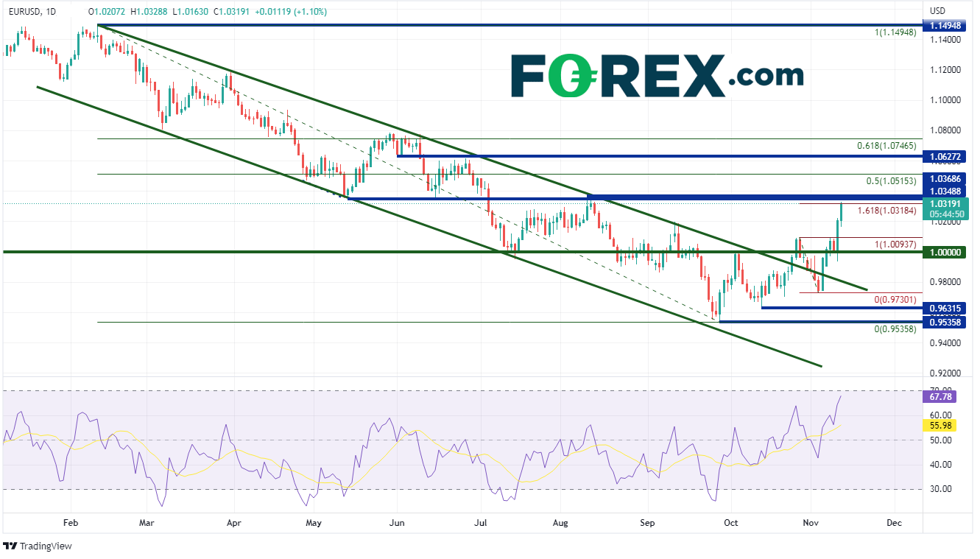Select the 0.95358 blue price tag
The height and width of the screenshot is (559, 980).
tap(944, 323)
